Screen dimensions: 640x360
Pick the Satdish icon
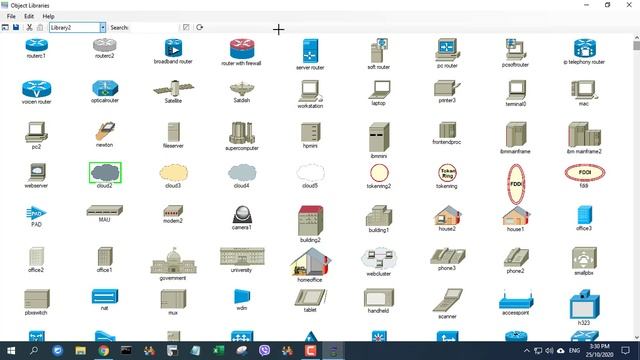pos(242,88)
